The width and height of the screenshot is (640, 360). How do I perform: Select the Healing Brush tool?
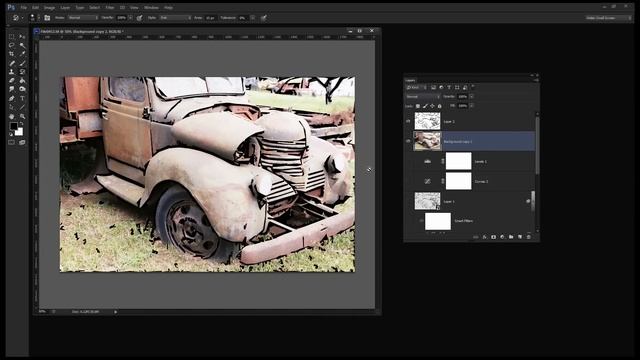click(x=12, y=63)
